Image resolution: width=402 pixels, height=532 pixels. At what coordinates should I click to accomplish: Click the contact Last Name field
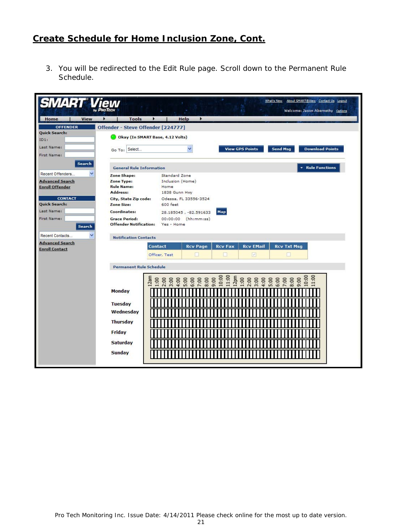(79, 211)
